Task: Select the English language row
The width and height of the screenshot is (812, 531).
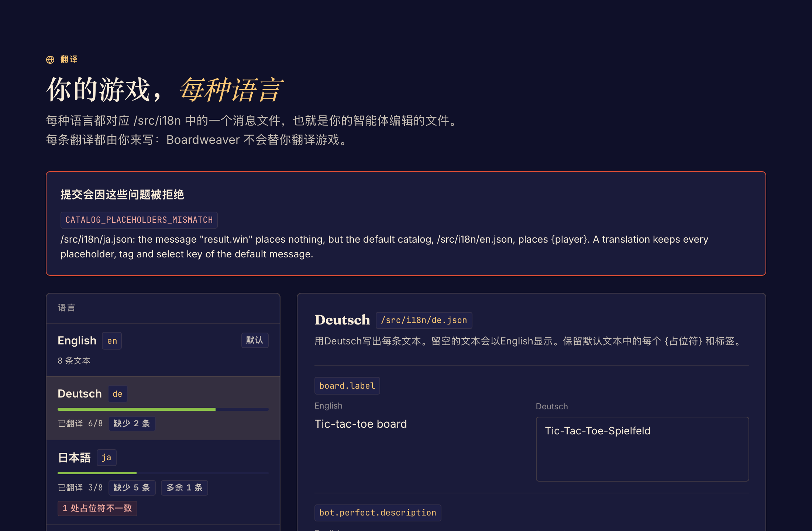Action: coord(163,350)
